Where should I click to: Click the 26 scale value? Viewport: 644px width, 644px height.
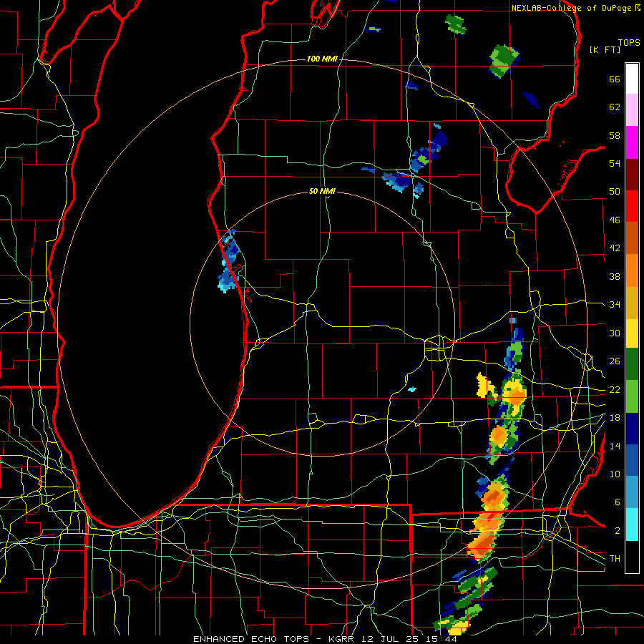[615, 361]
